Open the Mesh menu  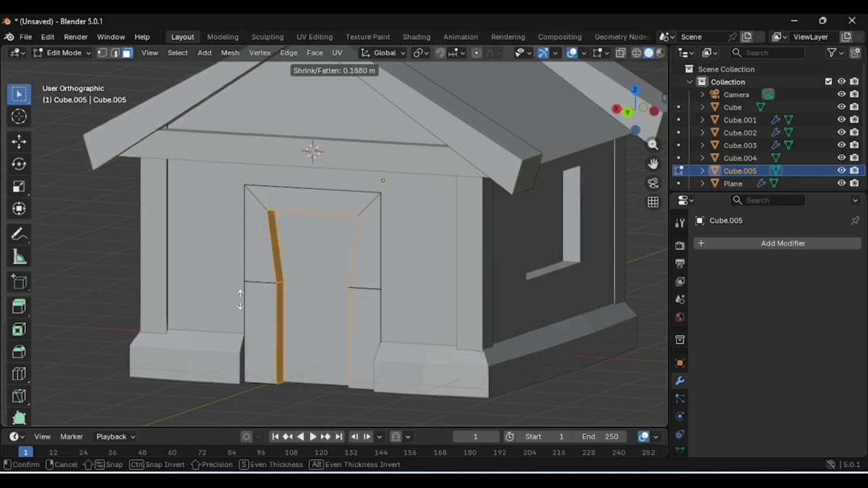point(230,53)
